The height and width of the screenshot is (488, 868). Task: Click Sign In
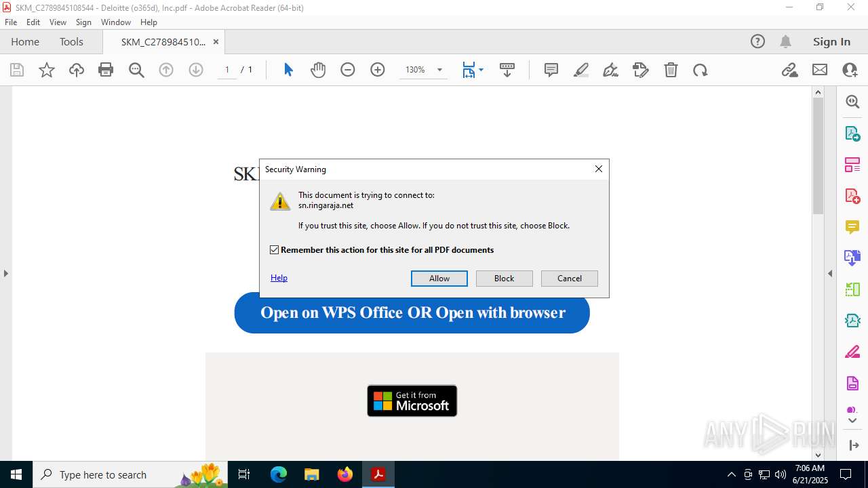point(831,41)
